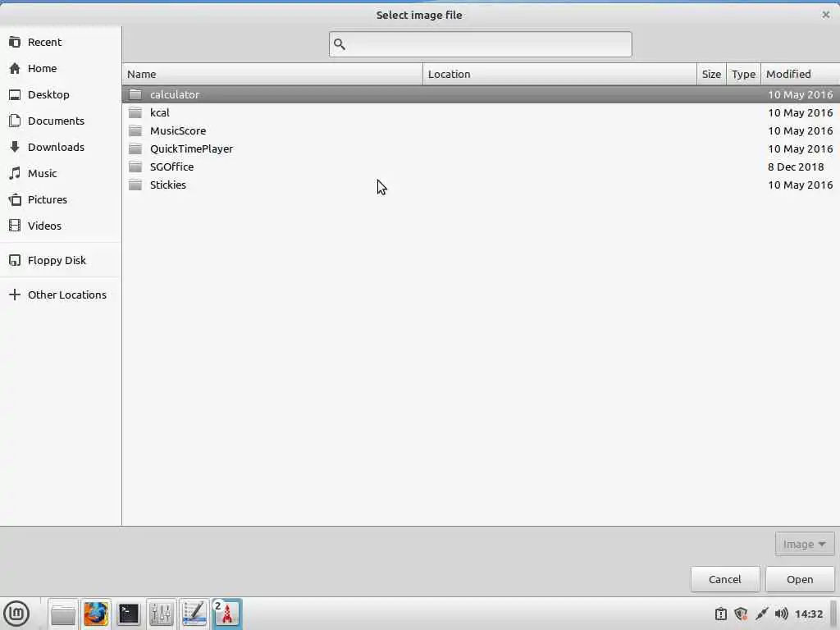
Task: Select Desktop in the sidebar
Action: (48, 94)
